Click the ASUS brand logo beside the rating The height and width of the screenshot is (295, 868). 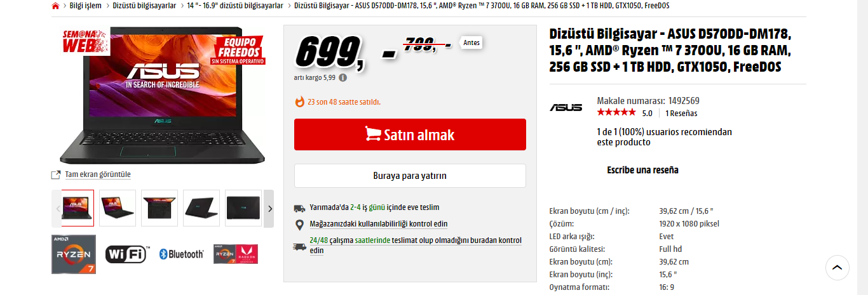pyautogui.click(x=566, y=107)
